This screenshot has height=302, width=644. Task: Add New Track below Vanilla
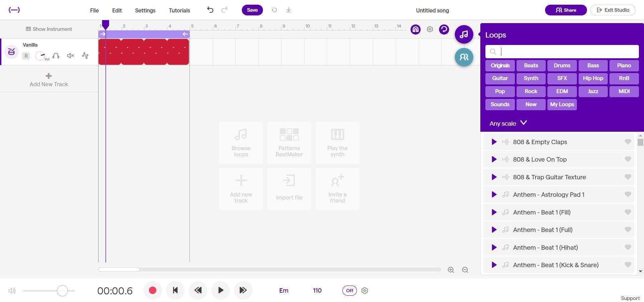tap(49, 80)
